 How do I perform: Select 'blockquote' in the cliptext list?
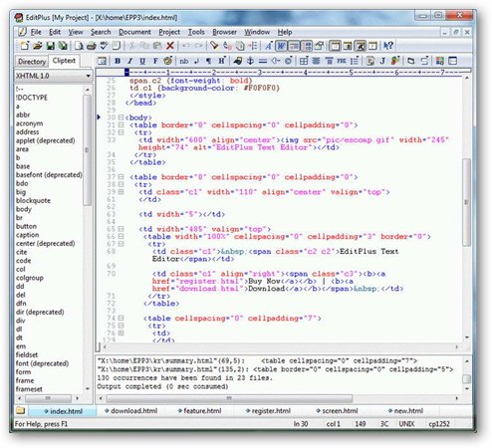[33, 201]
